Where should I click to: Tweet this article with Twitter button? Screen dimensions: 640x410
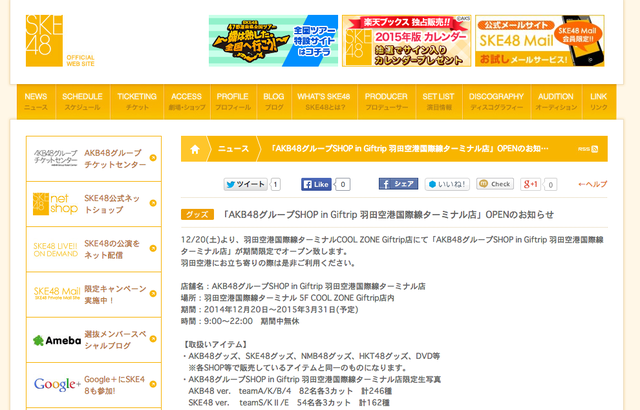coord(245,184)
